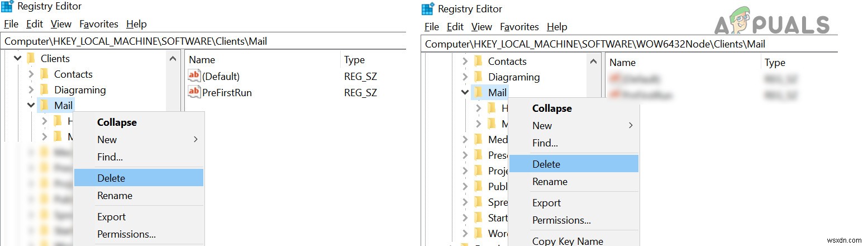Choose Export in left context menu
This screenshot has height=246, width=868.
click(139, 217)
